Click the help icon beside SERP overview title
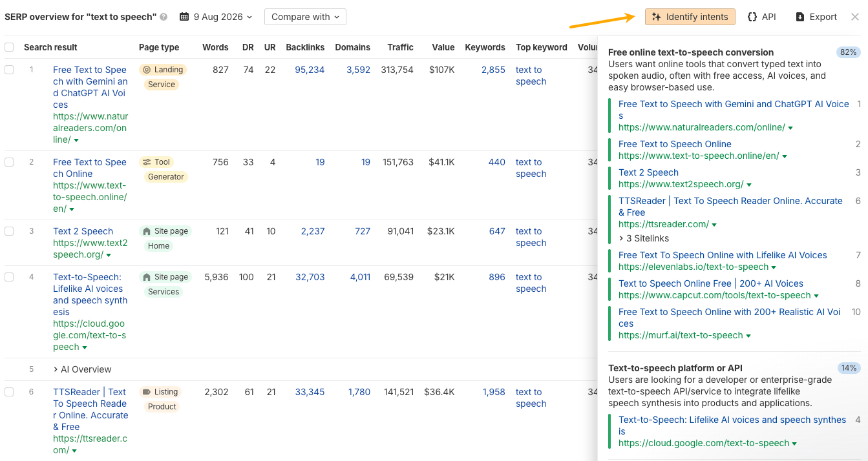The width and height of the screenshot is (868, 461). tap(164, 17)
